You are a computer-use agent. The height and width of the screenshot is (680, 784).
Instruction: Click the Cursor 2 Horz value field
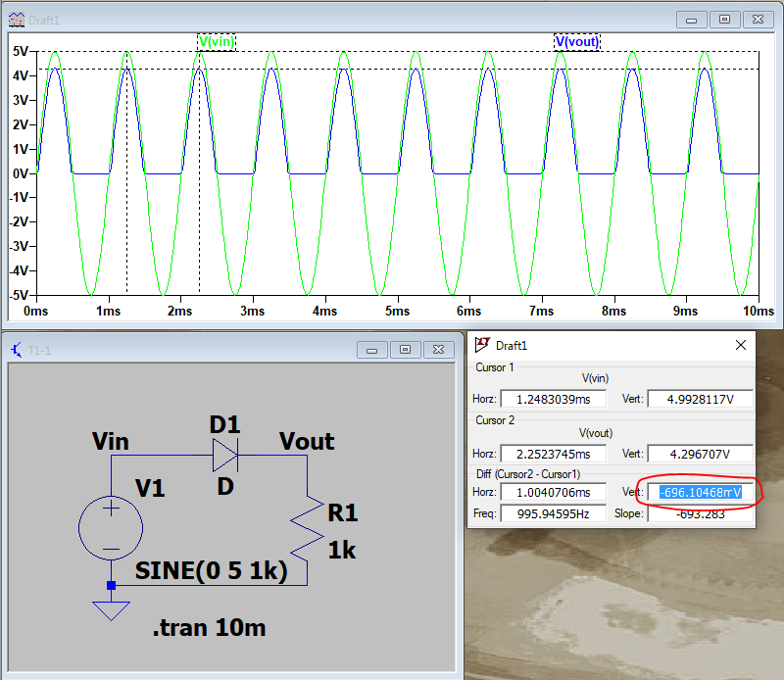[x=551, y=454]
